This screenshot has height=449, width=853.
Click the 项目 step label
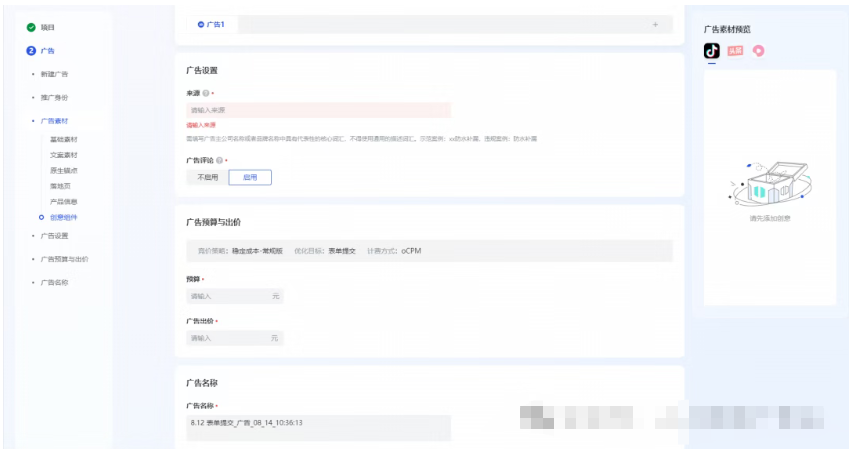(x=48, y=27)
